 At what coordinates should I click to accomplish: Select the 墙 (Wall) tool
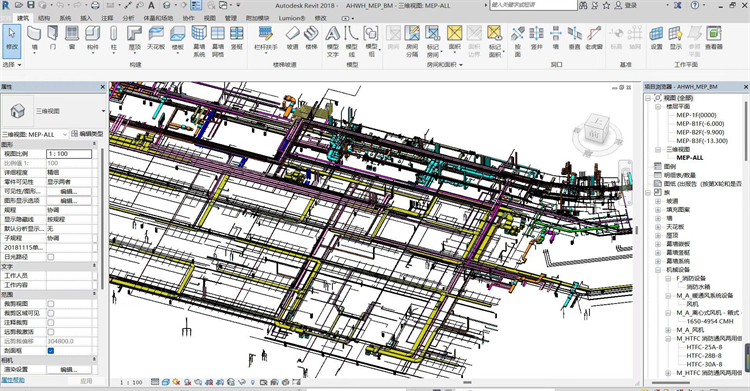point(34,38)
